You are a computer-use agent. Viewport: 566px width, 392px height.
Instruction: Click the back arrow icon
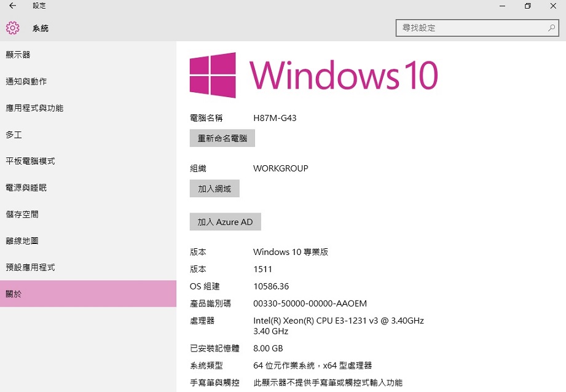[13, 6]
